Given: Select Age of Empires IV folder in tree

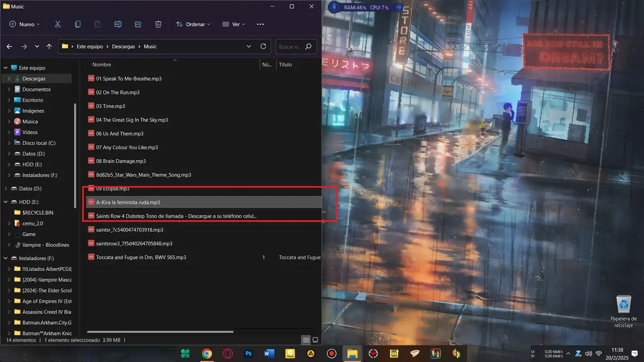Looking at the screenshot, I should [47, 301].
